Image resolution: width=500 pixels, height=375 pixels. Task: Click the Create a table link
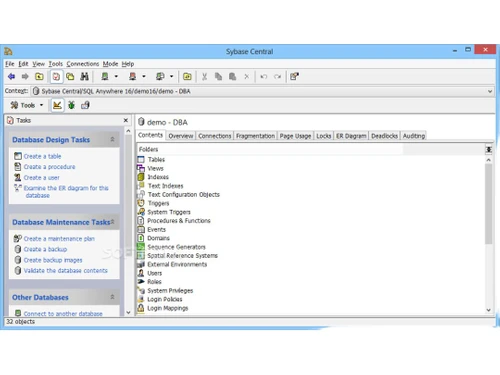(x=42, y=156)
